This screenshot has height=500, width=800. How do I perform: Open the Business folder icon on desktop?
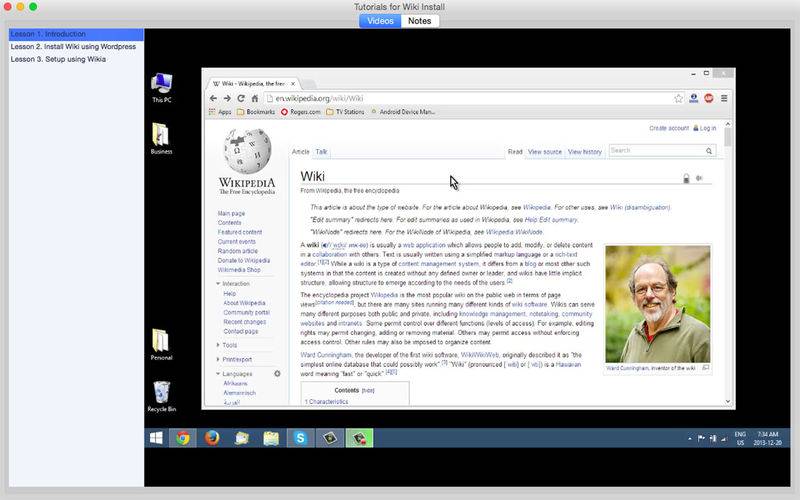click(161, 139)
